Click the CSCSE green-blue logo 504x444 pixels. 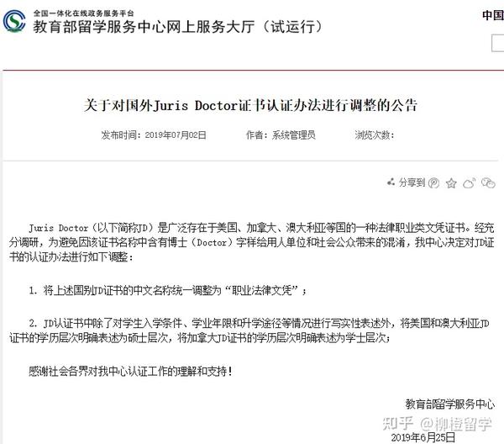14,21
